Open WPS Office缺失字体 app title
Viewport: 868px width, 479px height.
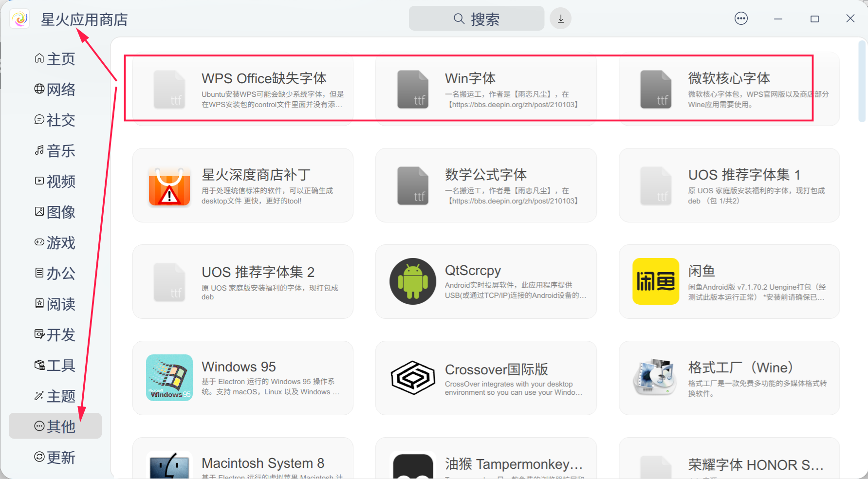pyautogui.click(x=264, y=78)
